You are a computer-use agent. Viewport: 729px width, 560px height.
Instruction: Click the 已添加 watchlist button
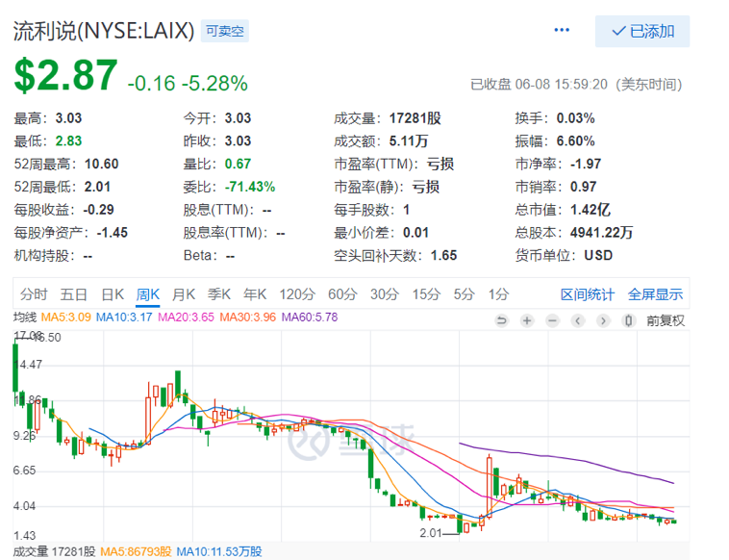[x=642, y=31]
